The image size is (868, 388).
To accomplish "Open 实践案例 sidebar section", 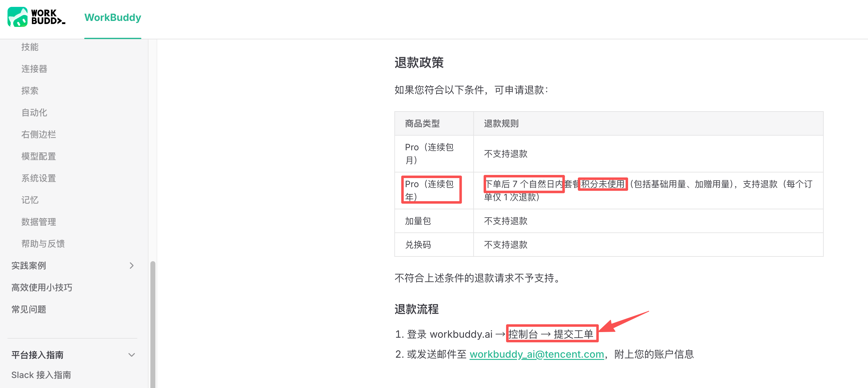I will (x=29, y=266).
